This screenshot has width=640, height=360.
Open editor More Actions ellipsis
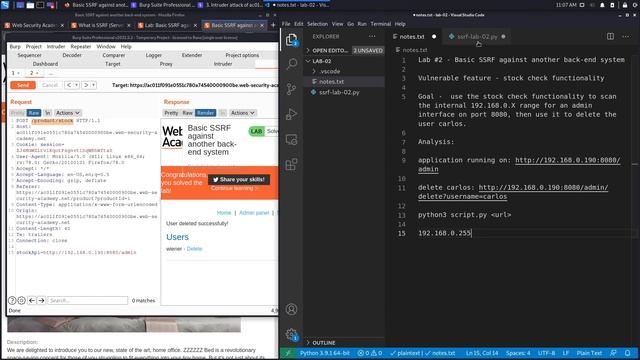pos(626,36)
